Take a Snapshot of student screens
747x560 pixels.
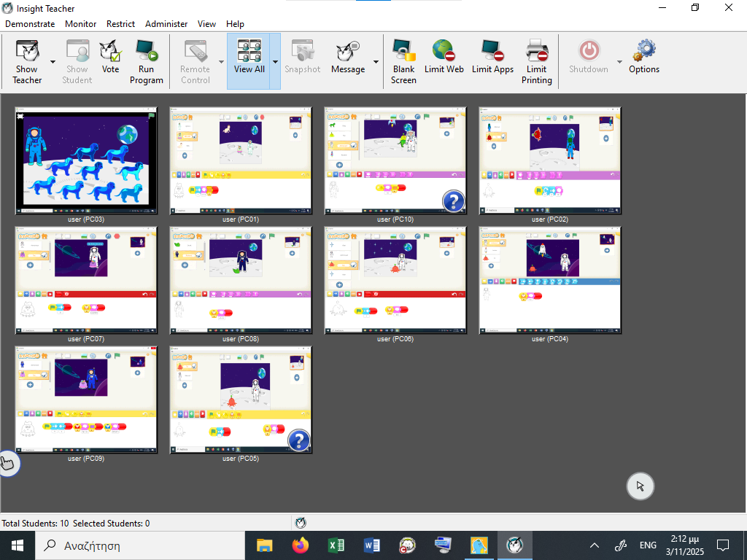[302, 61]
